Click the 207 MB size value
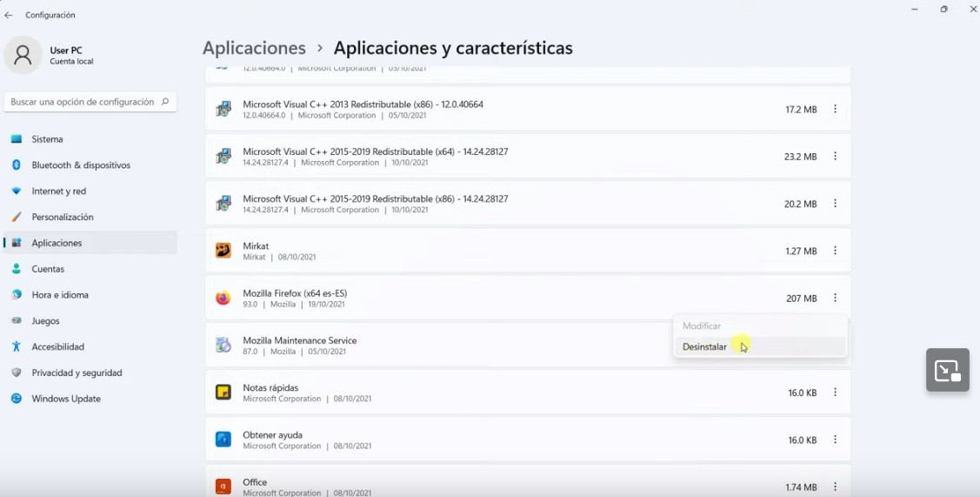 coord(801,299)
